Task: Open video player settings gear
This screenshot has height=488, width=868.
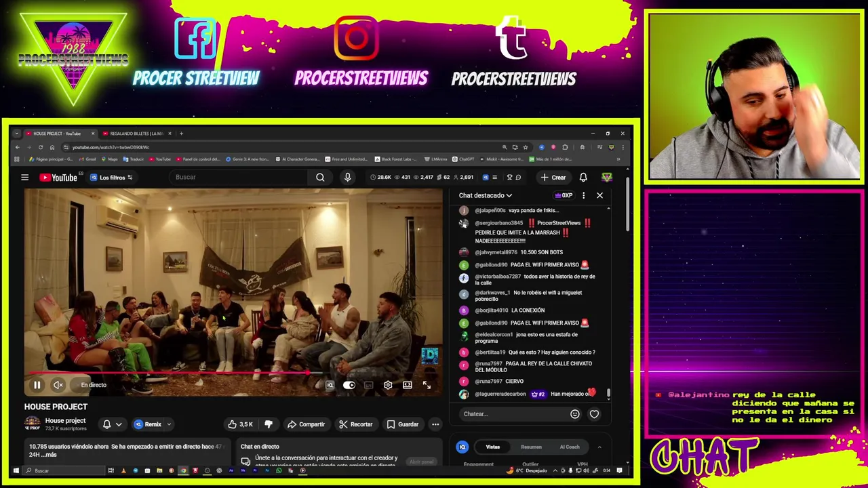Action: 388,385
